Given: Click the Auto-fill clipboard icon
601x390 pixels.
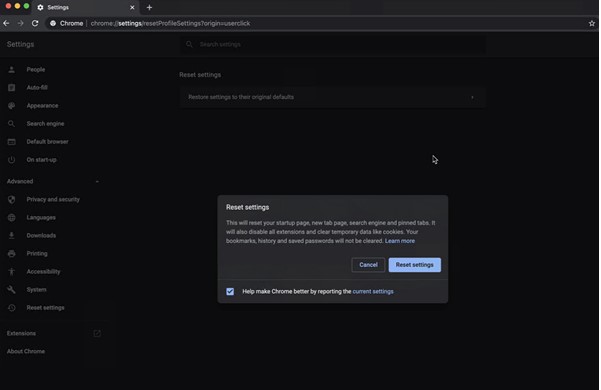Looking at the screenshot, I should [11, 87].
